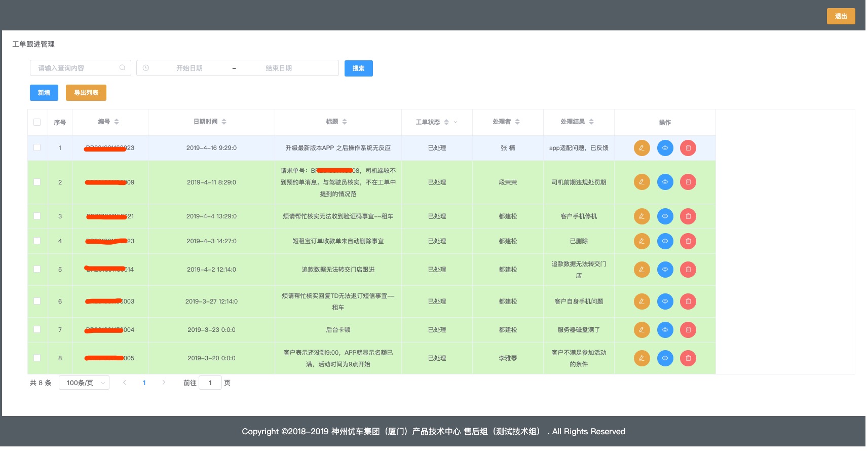The image size is (868, 453).
Task: Check the row 6 checkbox
Action: [37, 301]
